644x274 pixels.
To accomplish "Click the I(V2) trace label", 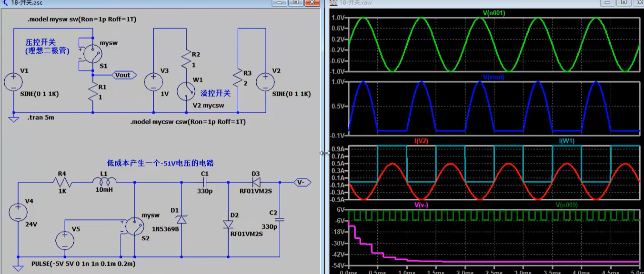I will click(x=421, y=141).
